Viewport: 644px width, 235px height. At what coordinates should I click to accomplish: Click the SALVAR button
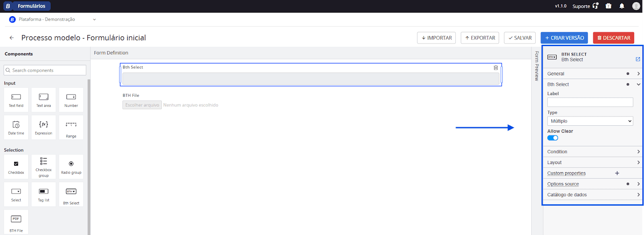click(520, 38)
